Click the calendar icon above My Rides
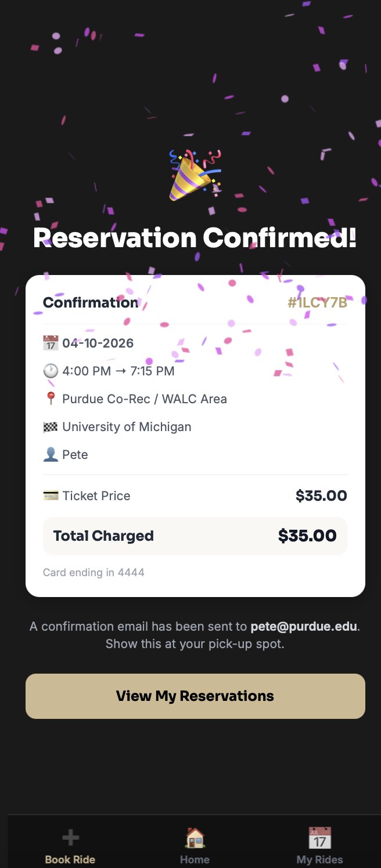The width and height of the screenshot is (381, 868). 319,837
